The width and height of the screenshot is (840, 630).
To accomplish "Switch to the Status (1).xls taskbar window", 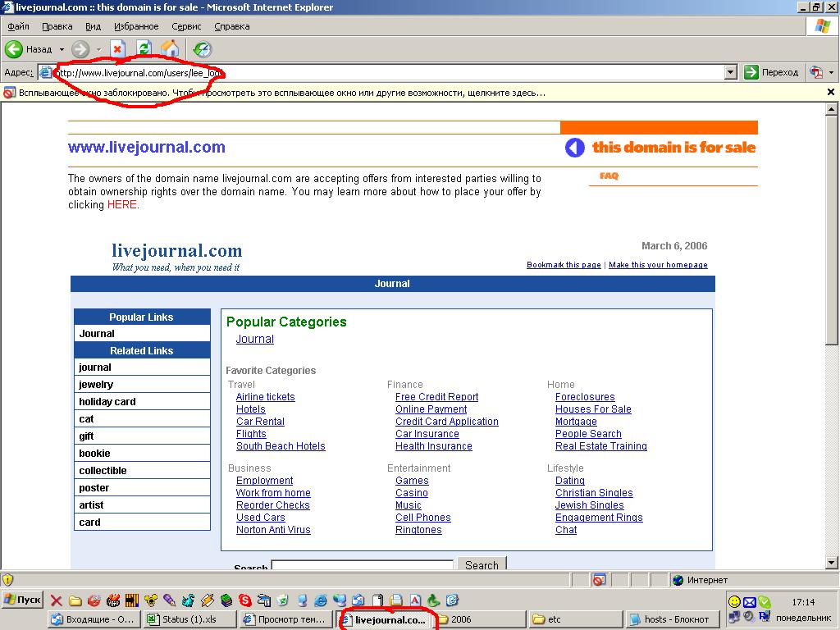I will click(190, 619).
